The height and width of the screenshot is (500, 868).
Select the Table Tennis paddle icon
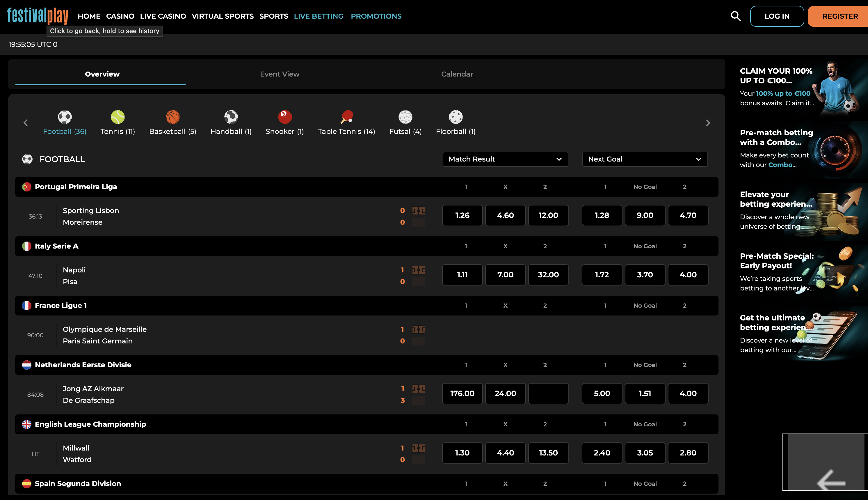(x=347, y=117)
